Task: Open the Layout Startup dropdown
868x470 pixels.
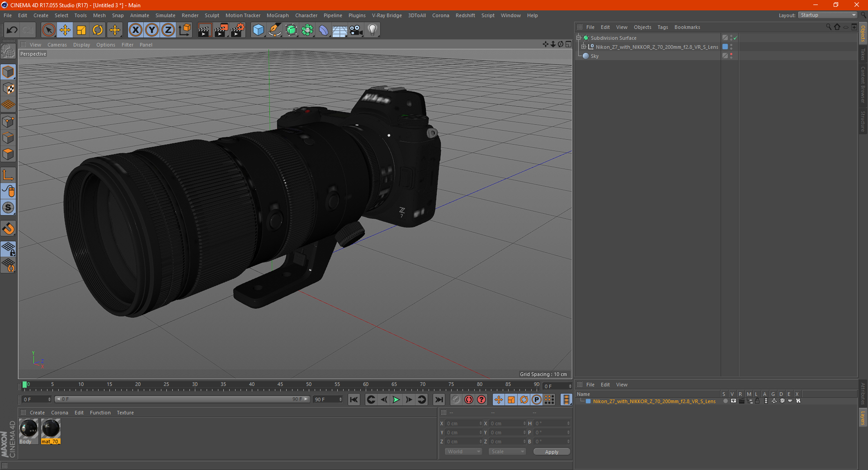Action: point(828,15)
